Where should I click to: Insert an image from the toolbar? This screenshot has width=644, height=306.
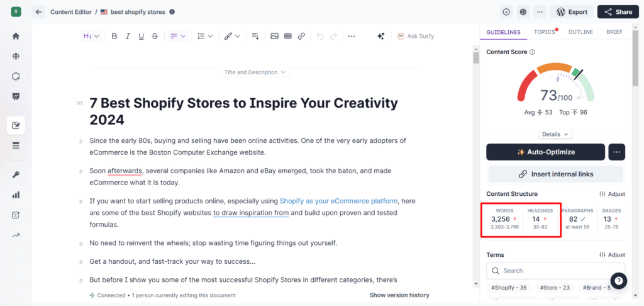[x=274, y=36]
